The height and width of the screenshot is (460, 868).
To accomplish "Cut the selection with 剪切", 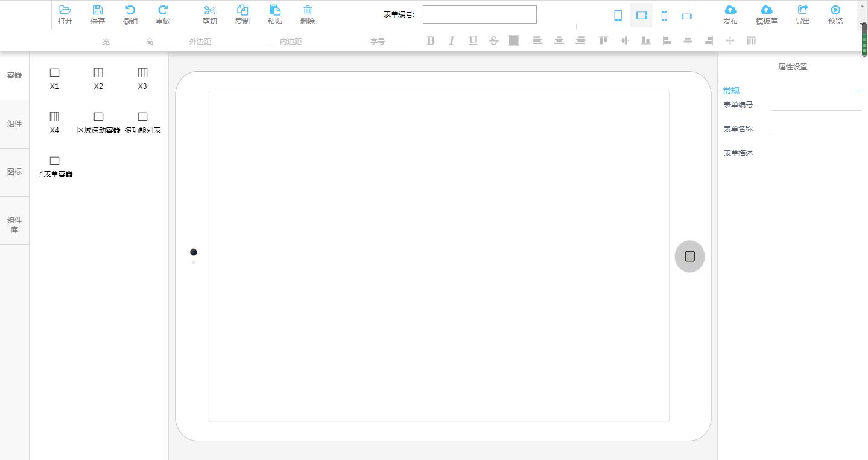I will (x=210, y=15).
